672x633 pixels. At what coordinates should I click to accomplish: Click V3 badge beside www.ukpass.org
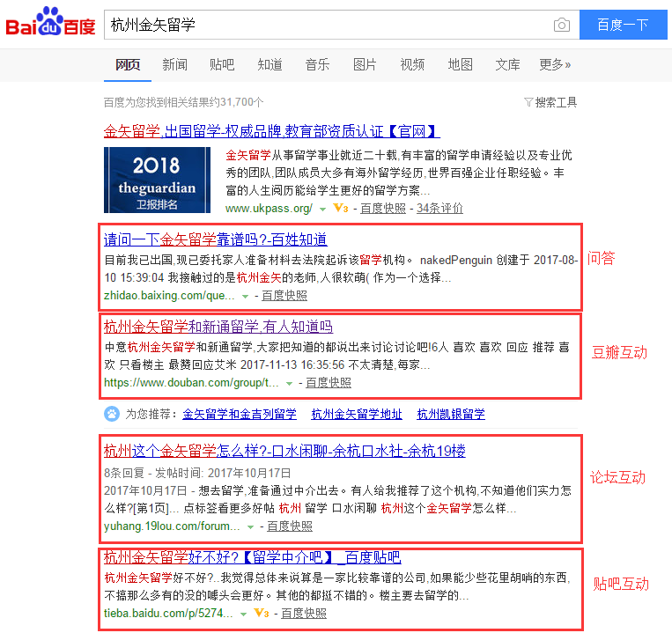click(x=341, y=208)
